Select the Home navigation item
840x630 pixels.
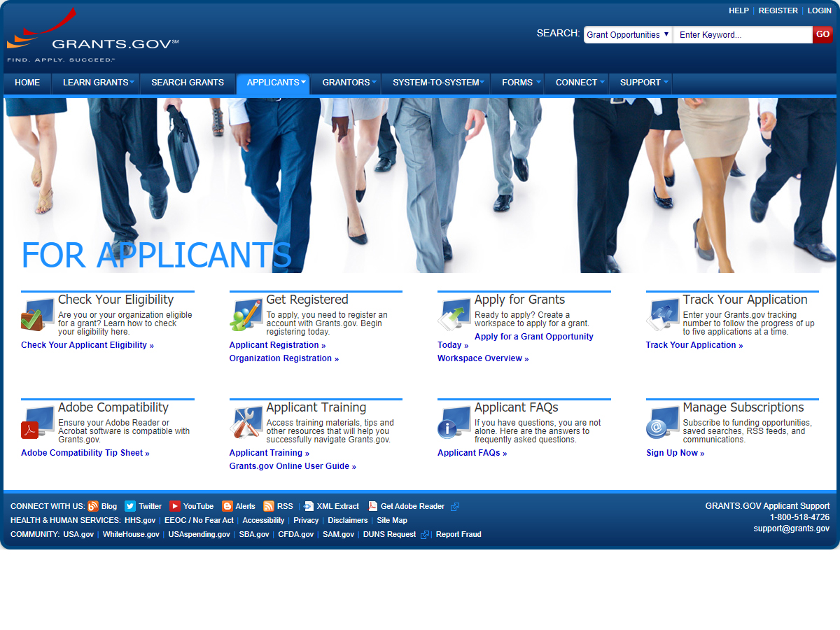(x=27, y=83)
